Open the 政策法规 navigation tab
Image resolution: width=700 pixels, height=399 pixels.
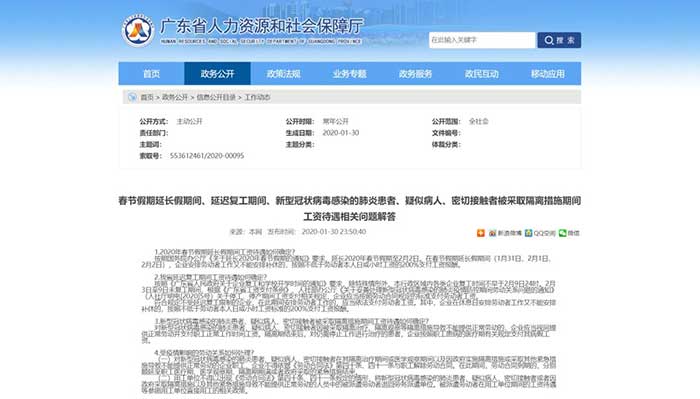tap(283, 74)
